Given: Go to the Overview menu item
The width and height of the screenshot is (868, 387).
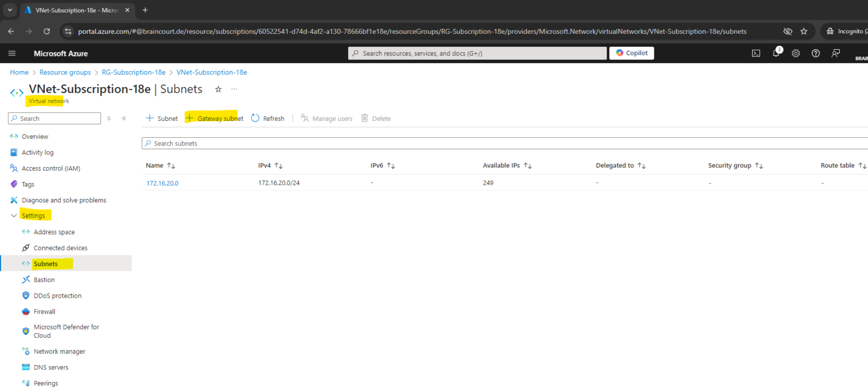Looking at the screenshot, I should 34,136.
